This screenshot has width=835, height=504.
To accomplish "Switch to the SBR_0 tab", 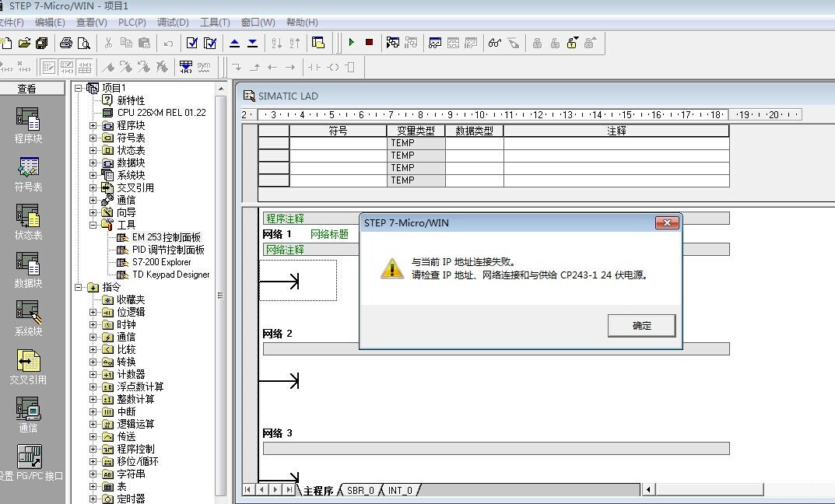I will point(360,491).
